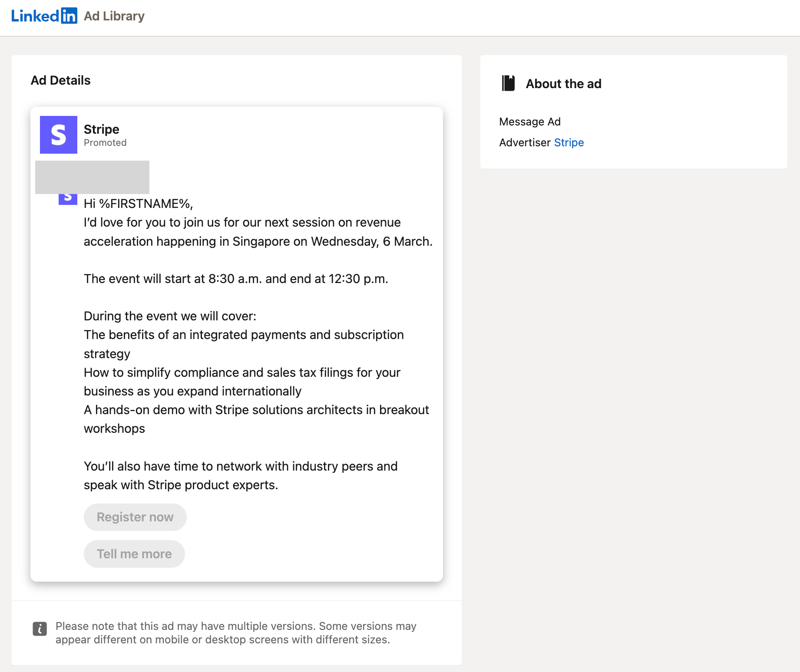Click the greeting line 'Hi %FIRSTNAME%,'

pyautogui.click(x=138, y=203)
